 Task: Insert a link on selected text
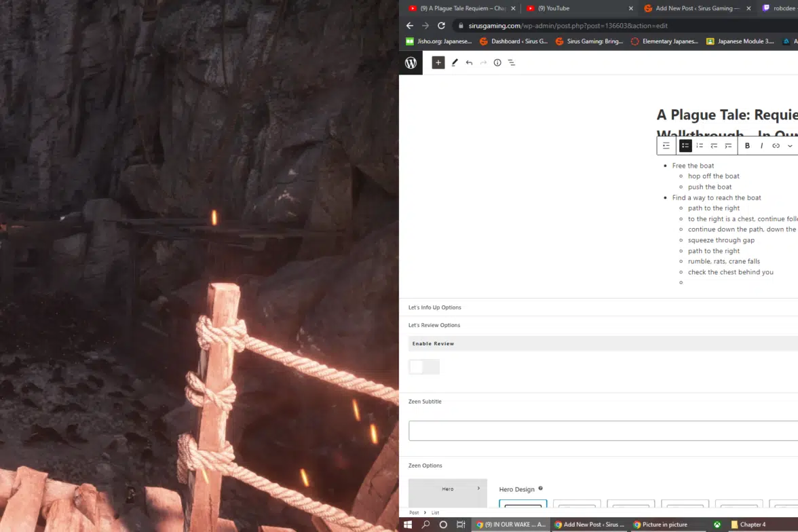(776, 146)
